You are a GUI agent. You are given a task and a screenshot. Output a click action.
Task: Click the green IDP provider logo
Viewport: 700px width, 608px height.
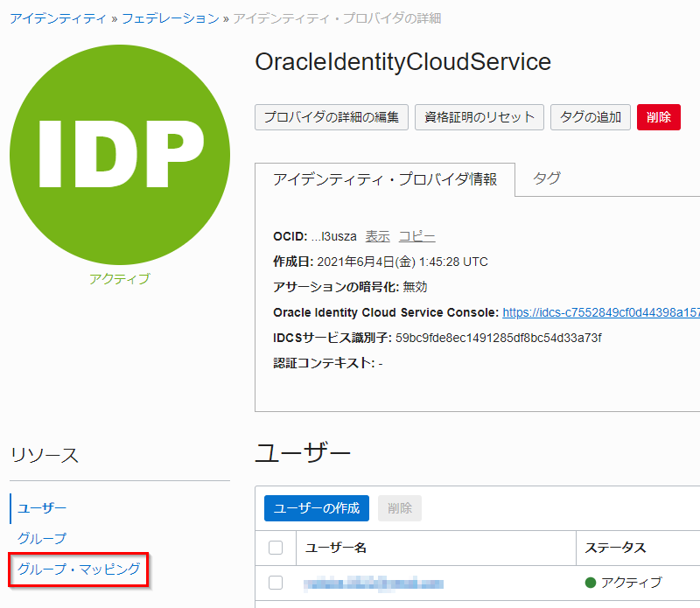[x=120, y=154]
